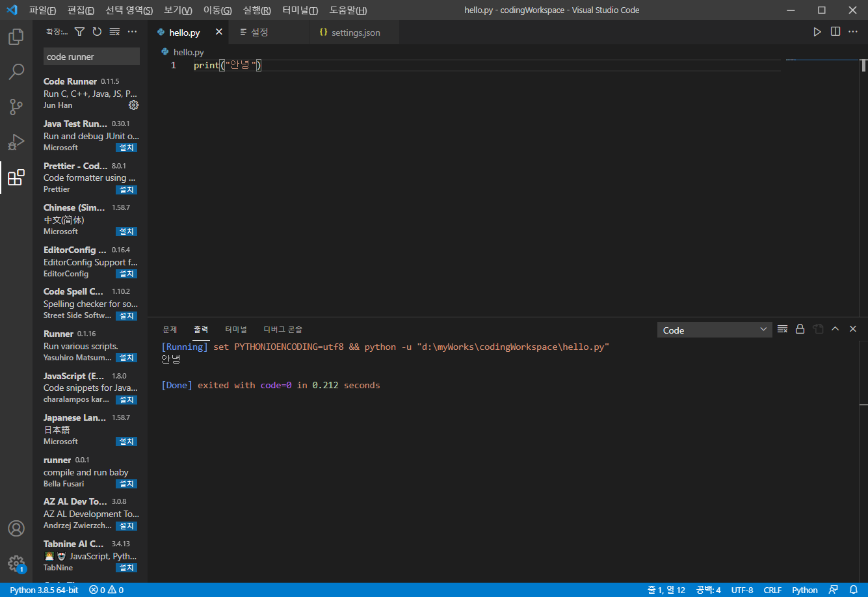Install the Code Spell Checker extension
Viewport: 868px width, 597px height.
click(x=126, y=316)
